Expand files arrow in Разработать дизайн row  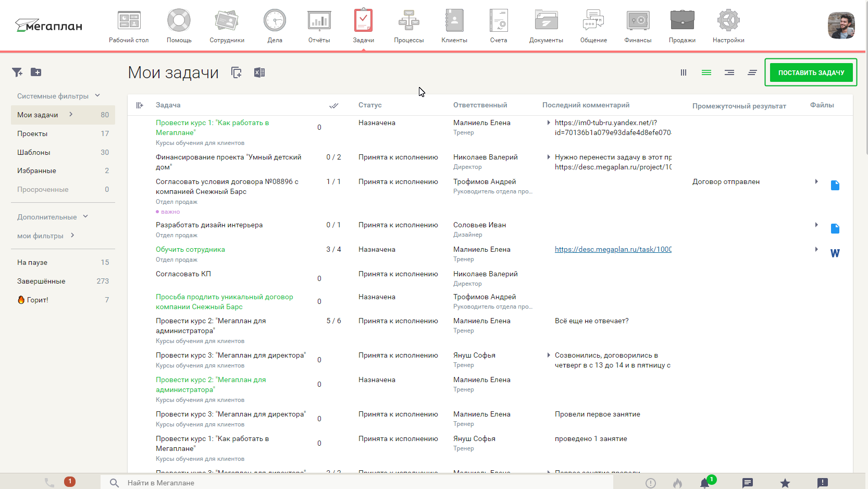point(816,225)
